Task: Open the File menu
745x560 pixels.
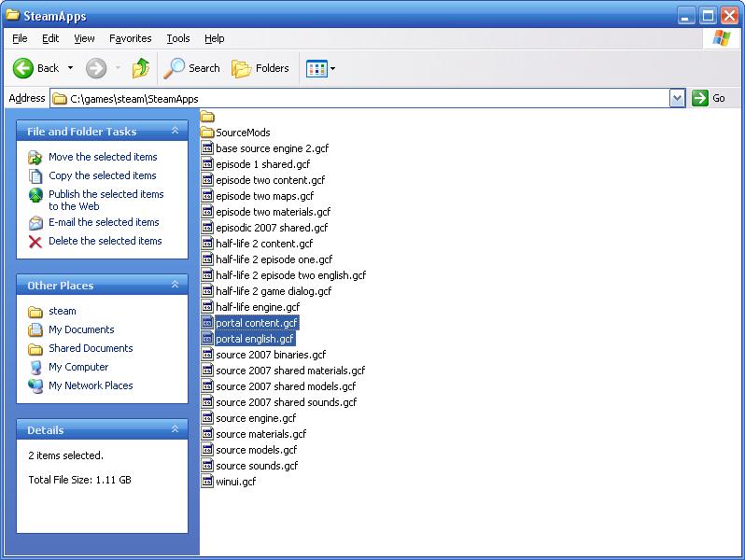Action: click(20, 38)
